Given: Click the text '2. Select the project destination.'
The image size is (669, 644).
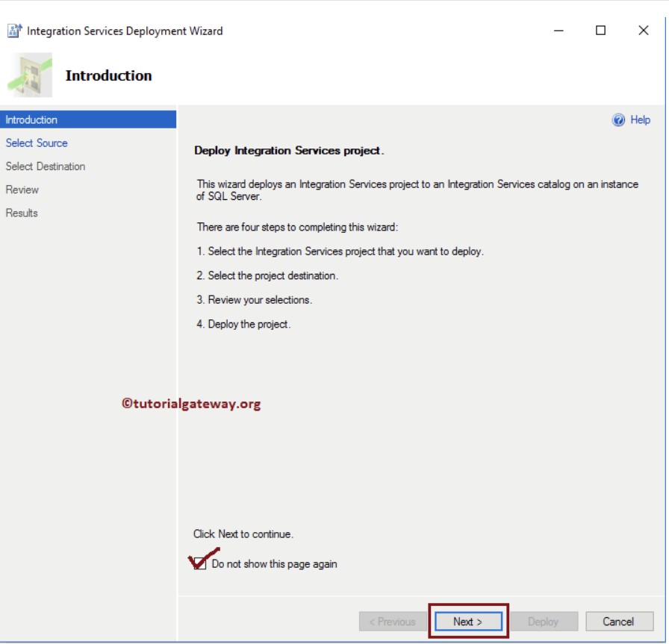Looking at the screenshot, I should 267,275.
